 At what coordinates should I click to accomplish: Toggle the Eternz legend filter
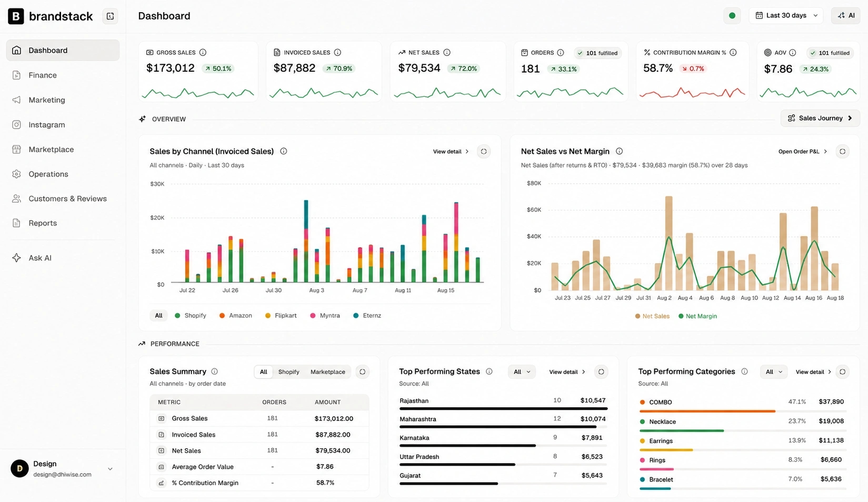click(367, 316)
